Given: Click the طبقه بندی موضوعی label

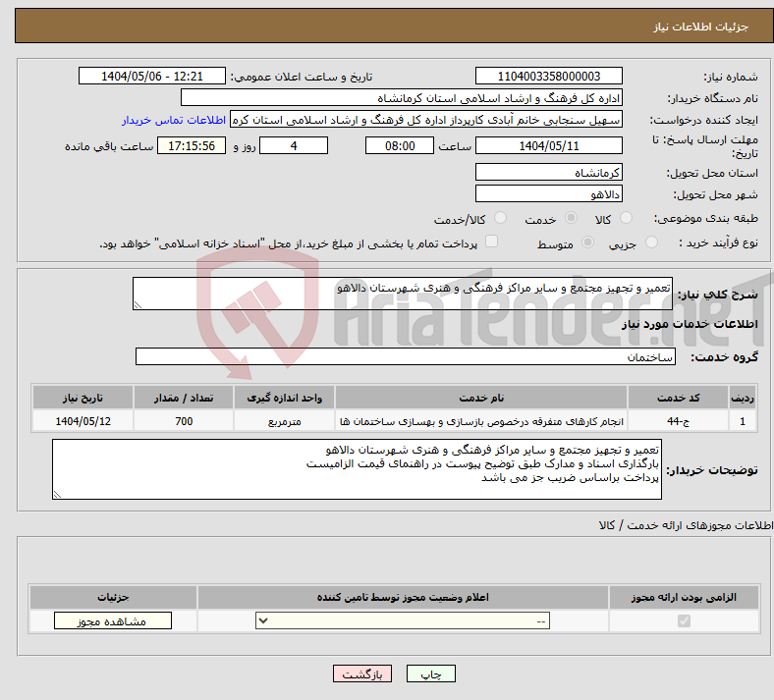Looking at the screenshot, I should click(x=705, y=218).
